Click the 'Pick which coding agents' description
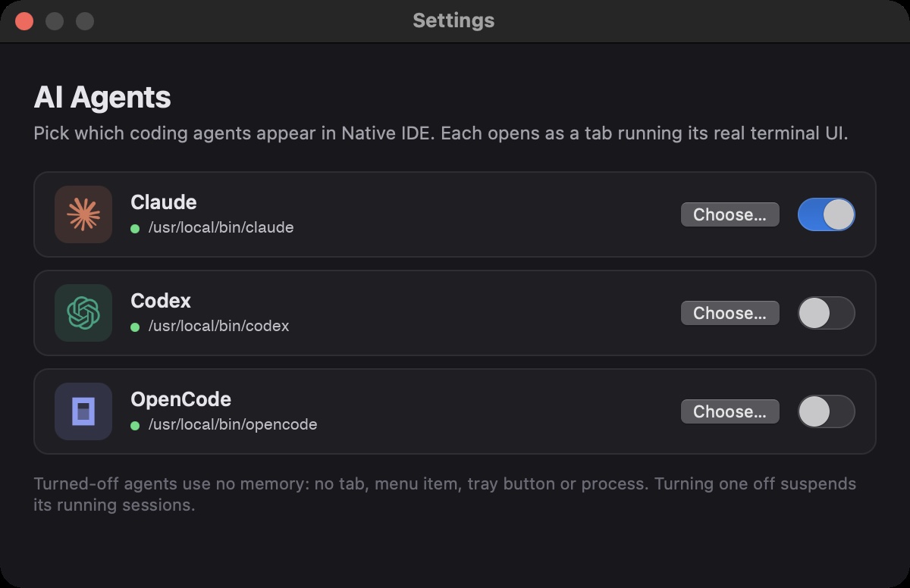The height and width of the screenshot is (588, 910). pos(441,133)
